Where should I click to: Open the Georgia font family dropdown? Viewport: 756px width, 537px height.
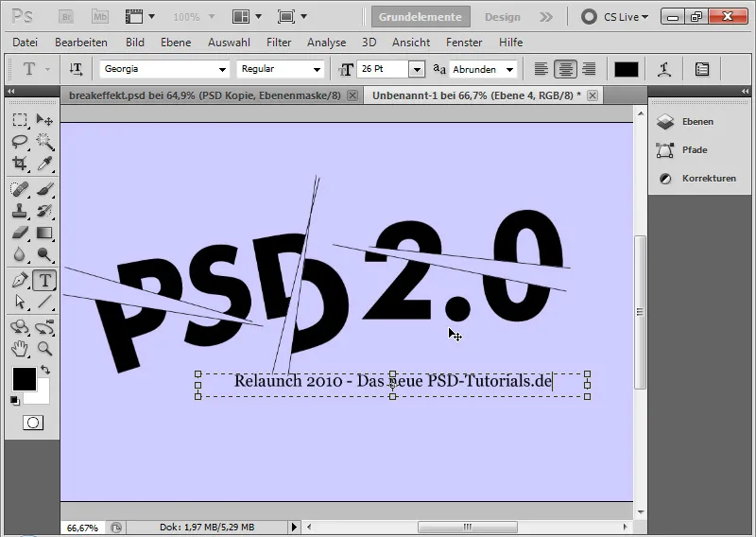tap(222, 69)
